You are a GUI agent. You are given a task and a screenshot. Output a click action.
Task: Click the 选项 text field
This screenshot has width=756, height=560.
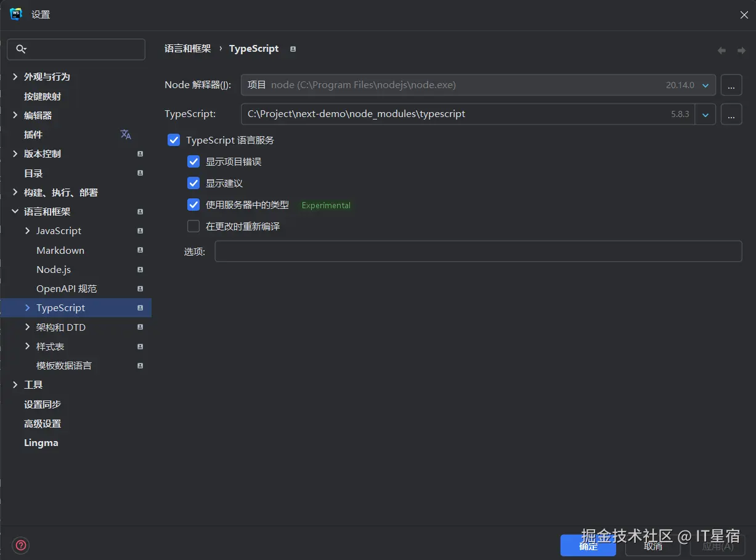tap(478, 251)
